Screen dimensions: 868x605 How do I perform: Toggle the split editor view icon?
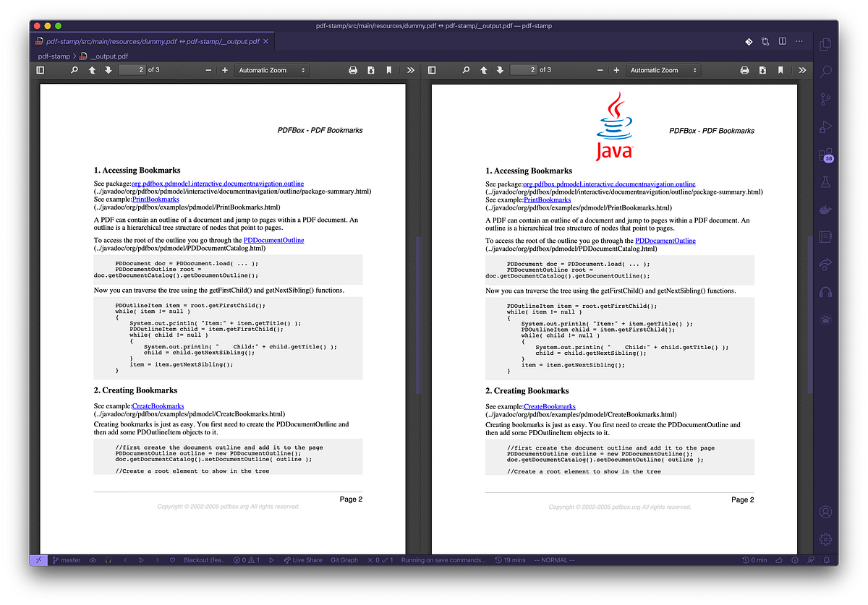(782, 41)
